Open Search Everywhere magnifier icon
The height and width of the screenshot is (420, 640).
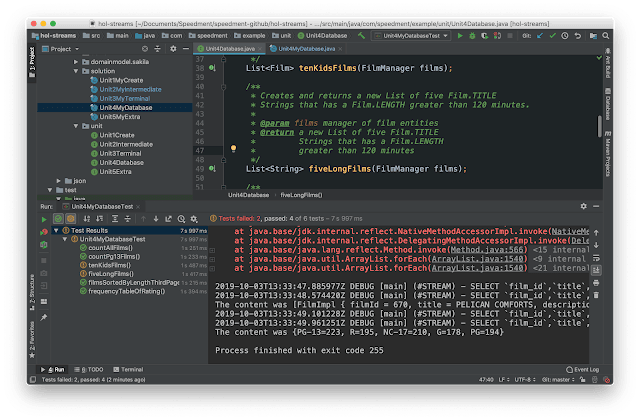point(606,36)
